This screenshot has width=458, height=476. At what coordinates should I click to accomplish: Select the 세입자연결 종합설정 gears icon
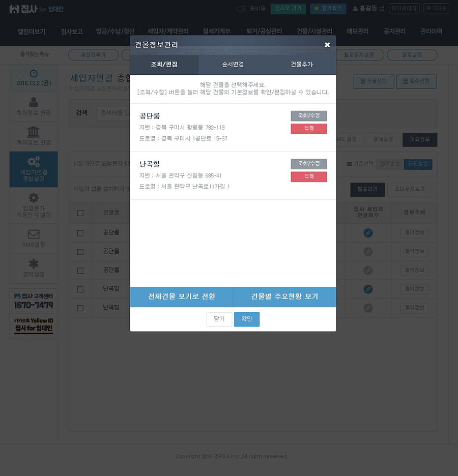point(34,162)
